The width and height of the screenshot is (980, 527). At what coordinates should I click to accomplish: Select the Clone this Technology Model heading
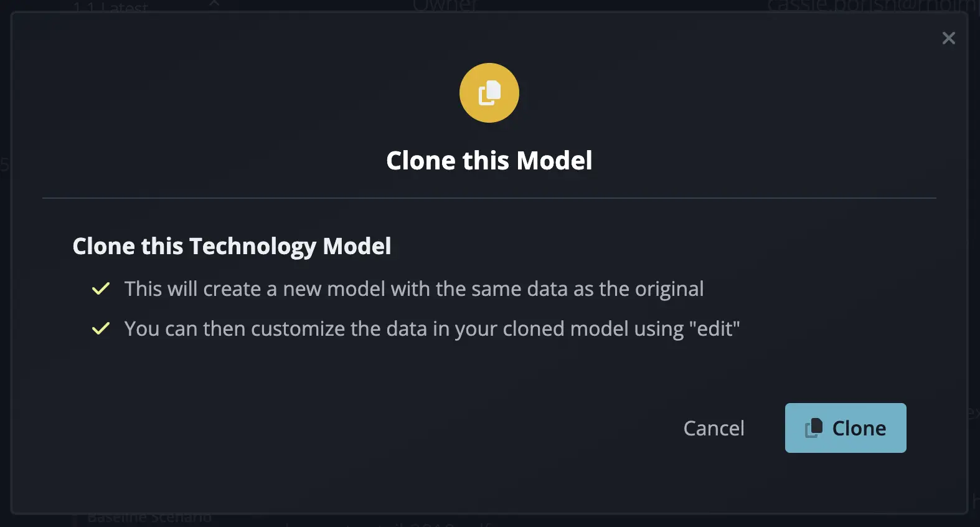coord(232,246)
